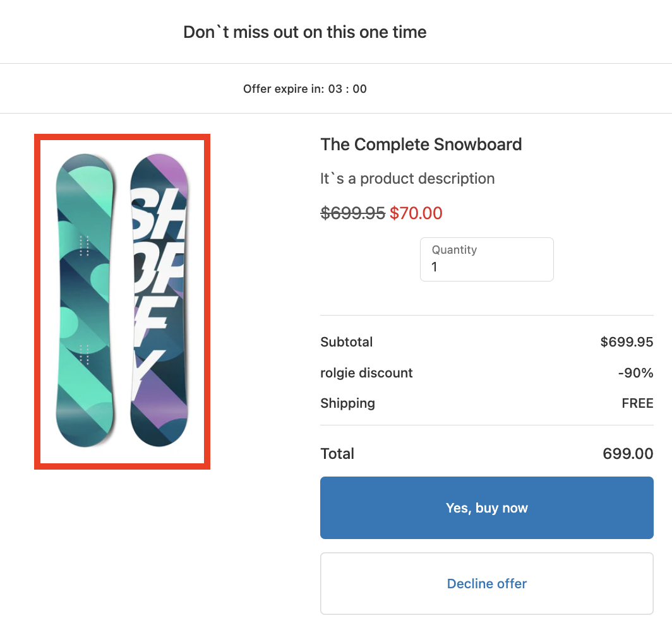Click the "Don`t miss out" heading
Viewport: 672px width, 635px height.
tap(305, 32)
